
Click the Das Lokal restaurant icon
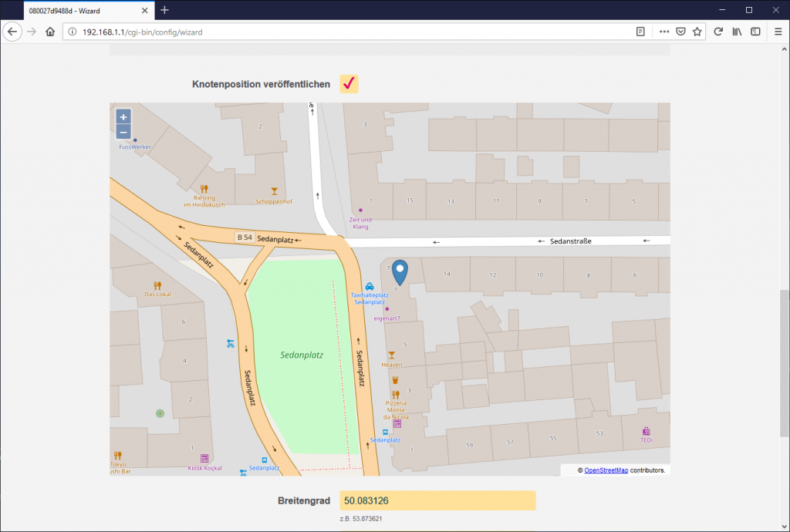(157, 285)
